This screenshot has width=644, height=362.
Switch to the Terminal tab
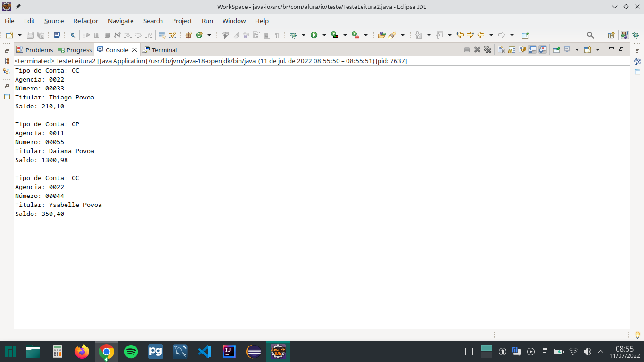pos(160,50)
